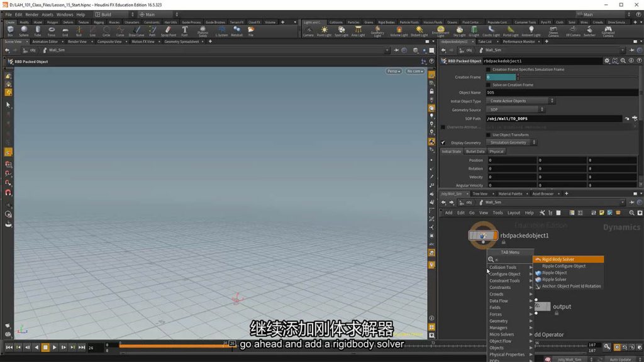Open network editor Layout menu
The width and height of the screenshot is (644, 362).
(513, 212)
